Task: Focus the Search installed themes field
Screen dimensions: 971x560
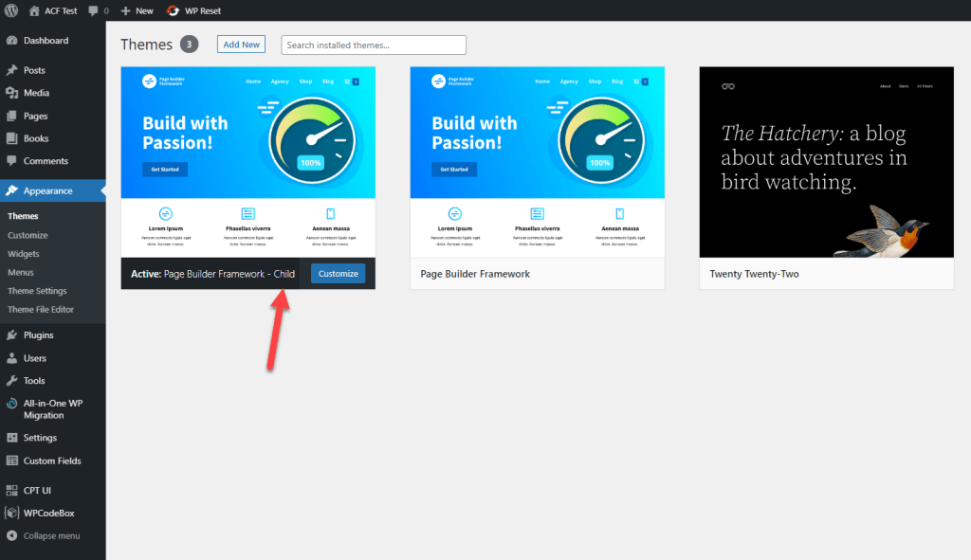Action: (374, 45)
